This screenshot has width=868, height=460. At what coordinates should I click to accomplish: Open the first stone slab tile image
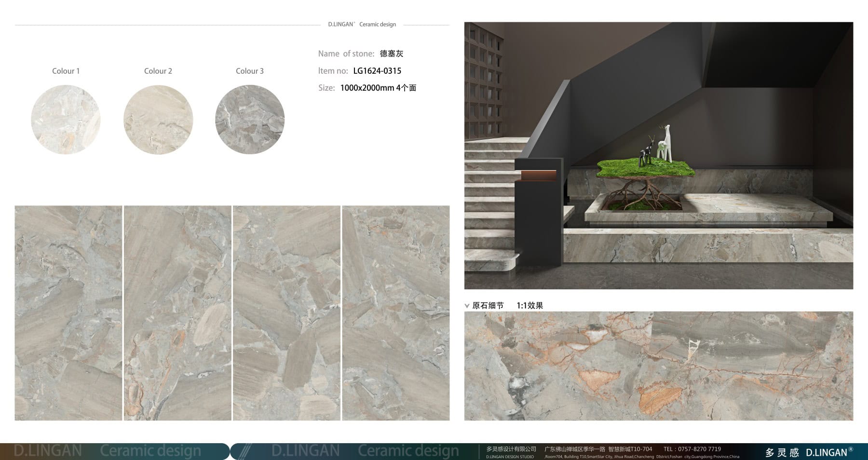pos(68,313)
